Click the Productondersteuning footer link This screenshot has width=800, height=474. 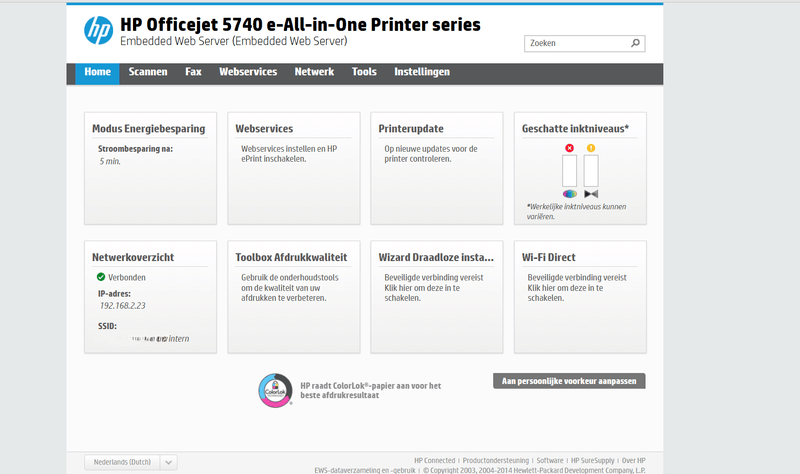(x=496, y=460)
